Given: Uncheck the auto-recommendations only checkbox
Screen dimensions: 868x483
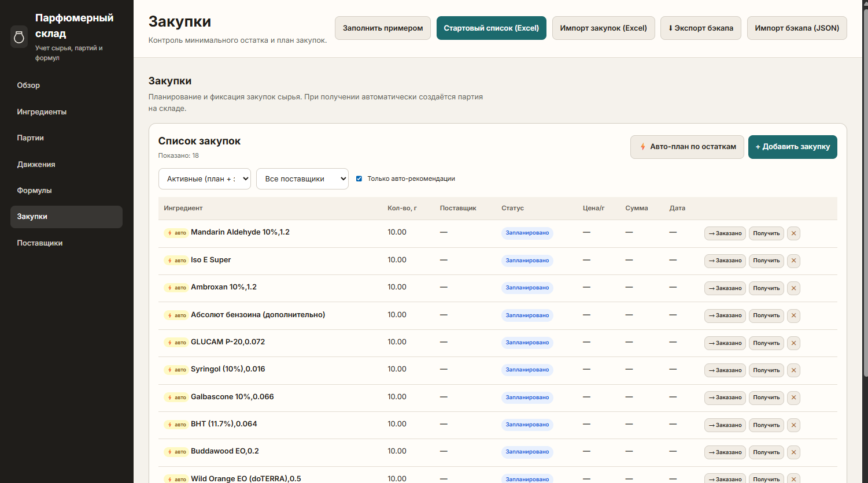Looking at the screenshot, I should [359, 179].
